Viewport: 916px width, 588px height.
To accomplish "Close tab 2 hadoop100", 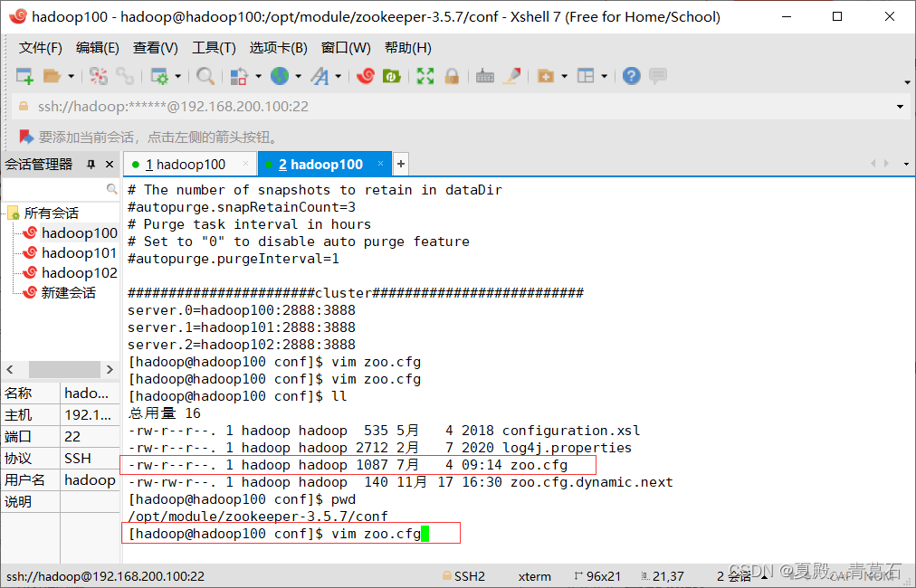I will pyautogui.click(x=380, y=164).
